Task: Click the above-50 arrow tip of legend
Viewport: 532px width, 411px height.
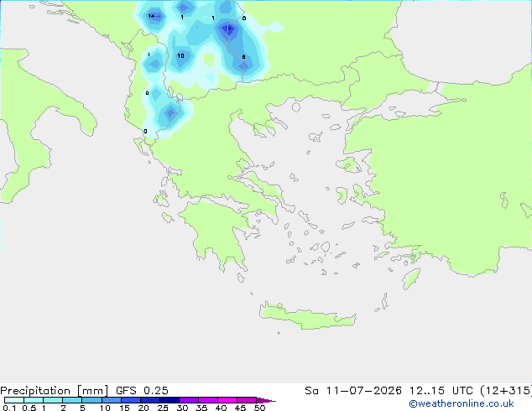Action: point(266,400)
